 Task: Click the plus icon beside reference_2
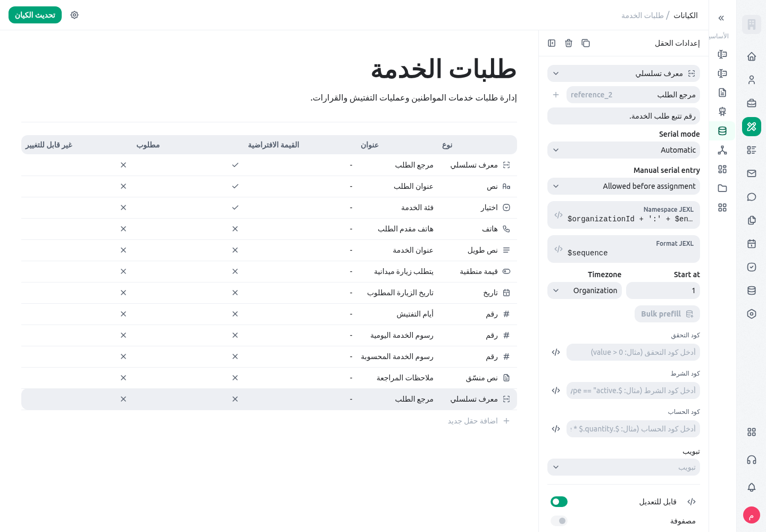pos(556,95)
